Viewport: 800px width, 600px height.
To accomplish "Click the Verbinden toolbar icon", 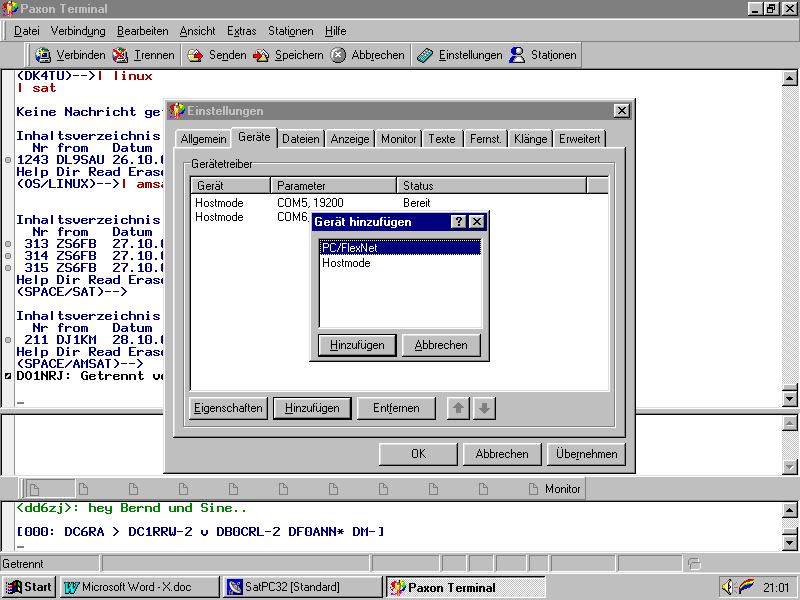I will point(43,55).
